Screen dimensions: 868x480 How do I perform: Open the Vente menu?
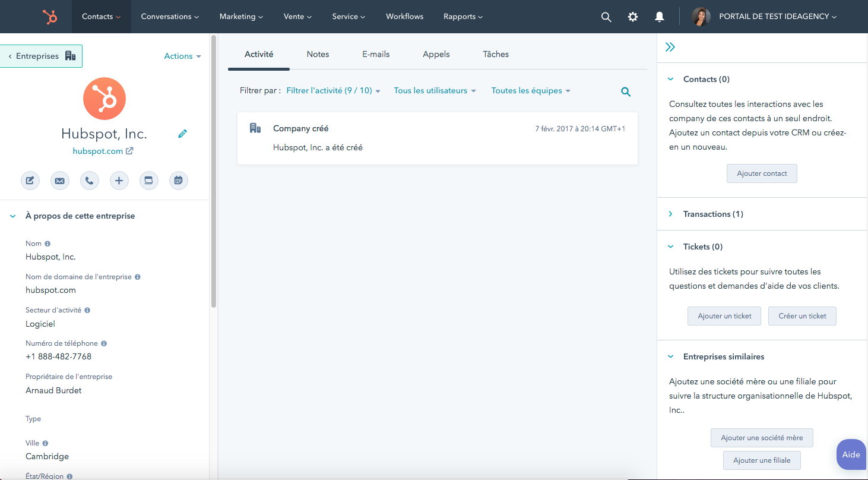[x=297, y=17]
